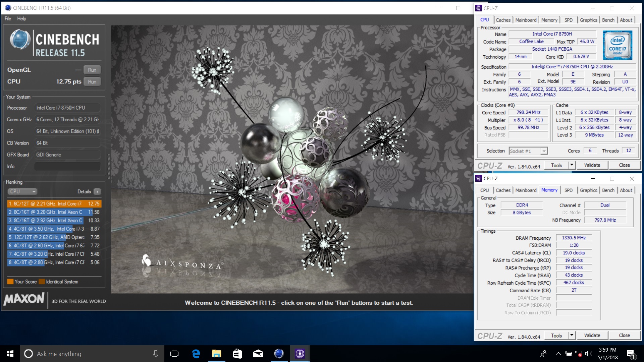Switch to the Caches tab in top CPU-Z
Image resolution: width=644 pixels, height=362 pixels.
[503, 20]
